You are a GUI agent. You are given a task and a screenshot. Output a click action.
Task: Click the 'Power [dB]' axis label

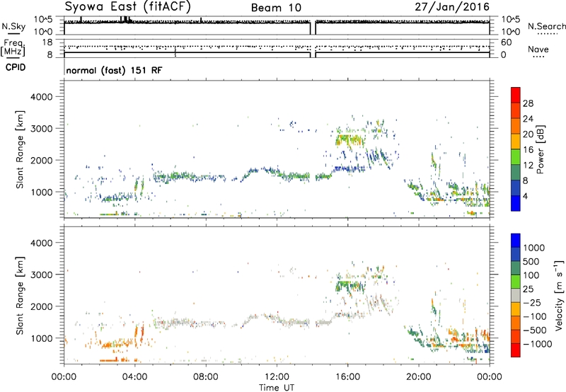click(541, 149)
